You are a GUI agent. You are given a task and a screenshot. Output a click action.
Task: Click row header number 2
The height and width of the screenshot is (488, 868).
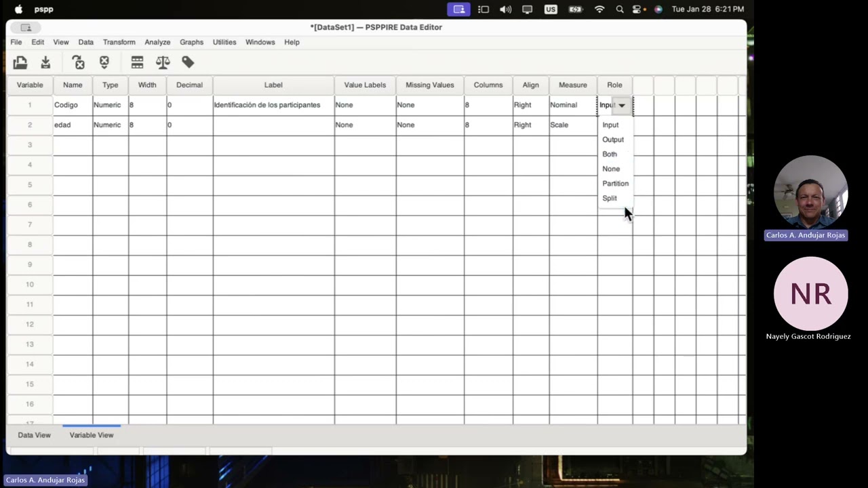[x=30, y=125]
